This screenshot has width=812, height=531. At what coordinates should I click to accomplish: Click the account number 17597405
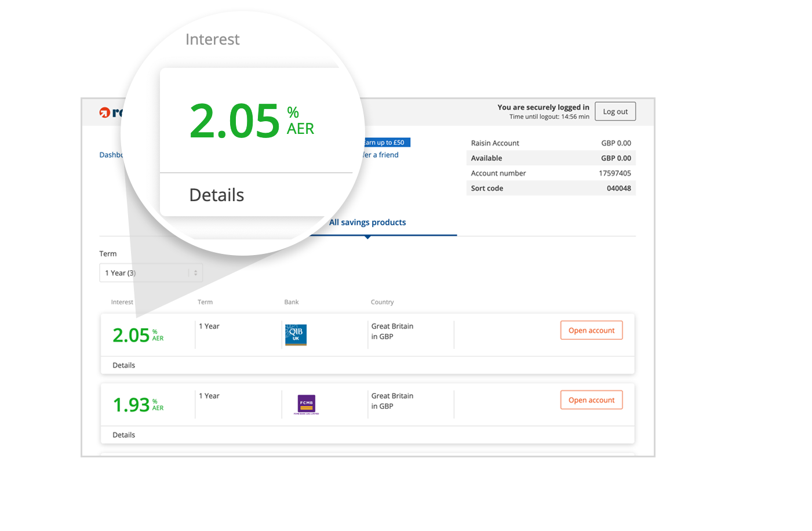614,173
